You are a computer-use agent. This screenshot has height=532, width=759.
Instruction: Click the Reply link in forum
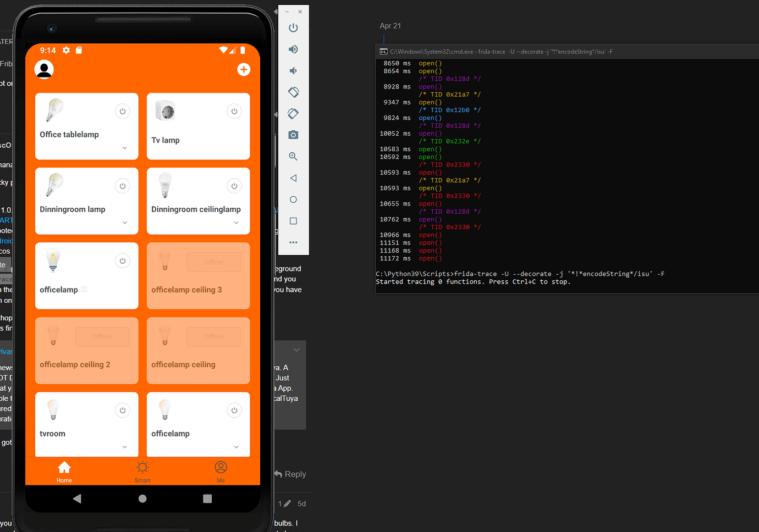click(x=290, y=474)
